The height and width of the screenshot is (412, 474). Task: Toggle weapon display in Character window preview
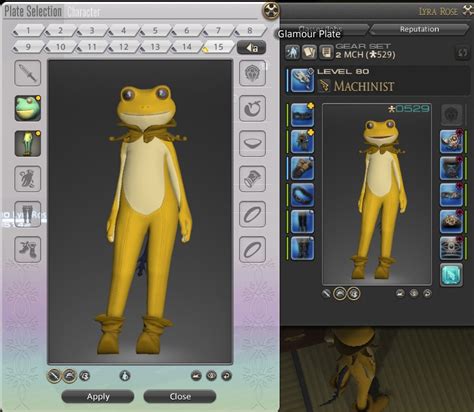point(326,293)
